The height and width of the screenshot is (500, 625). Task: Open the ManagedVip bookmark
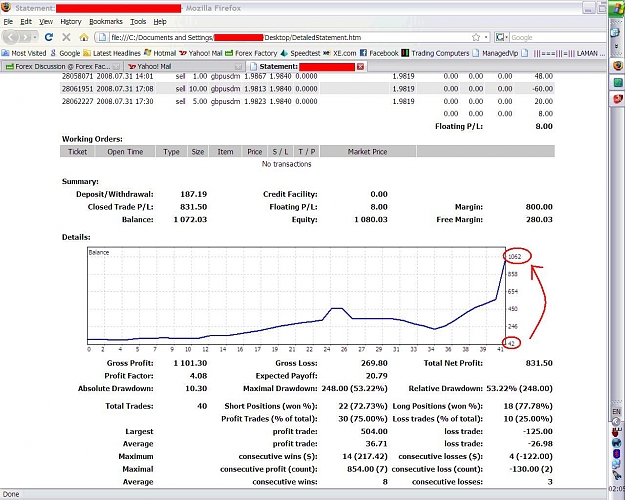[496, 53]
